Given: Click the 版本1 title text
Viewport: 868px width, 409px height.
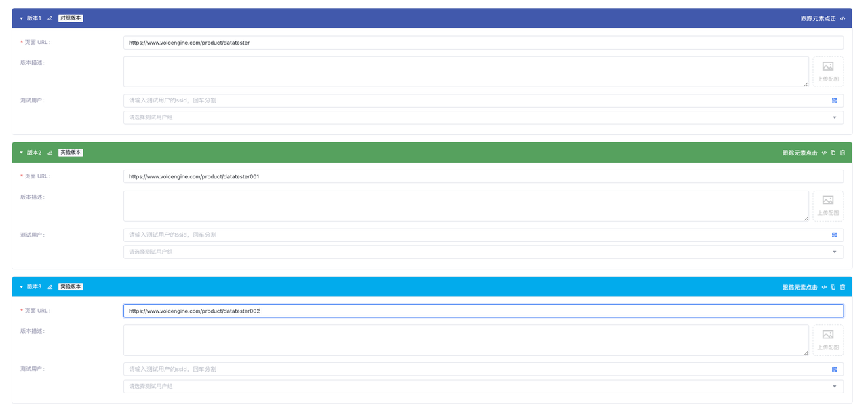Looking at the screenshot, I should [x=34, y=18].
